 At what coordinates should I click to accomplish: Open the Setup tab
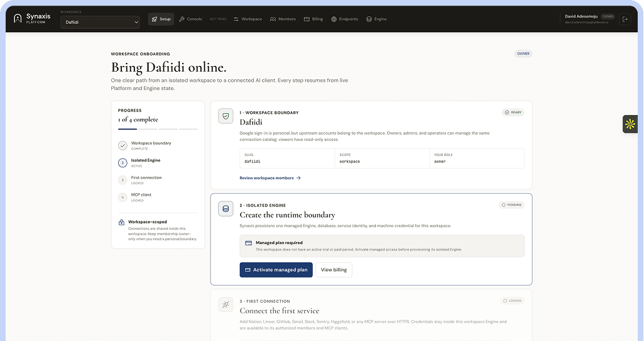click(161, 19)
